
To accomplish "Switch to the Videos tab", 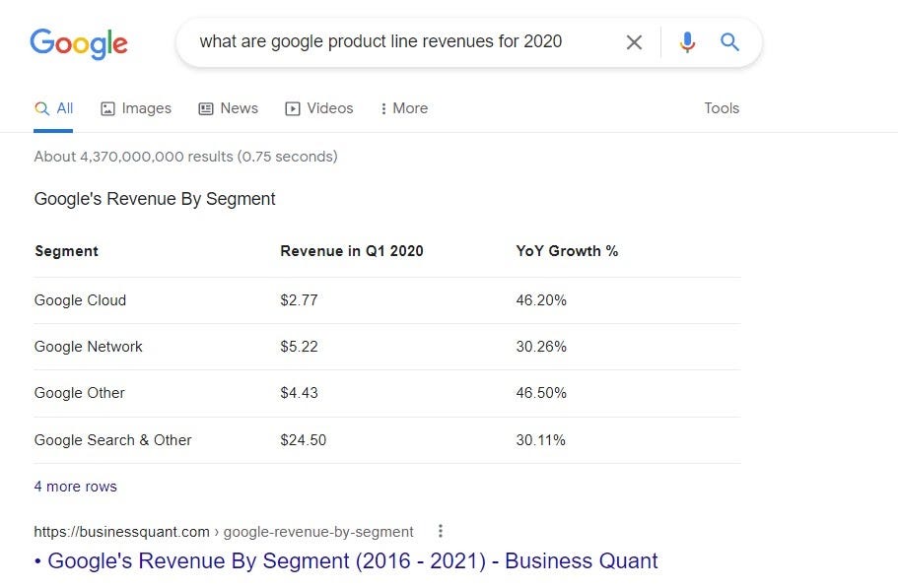I will tap(319, 108).
